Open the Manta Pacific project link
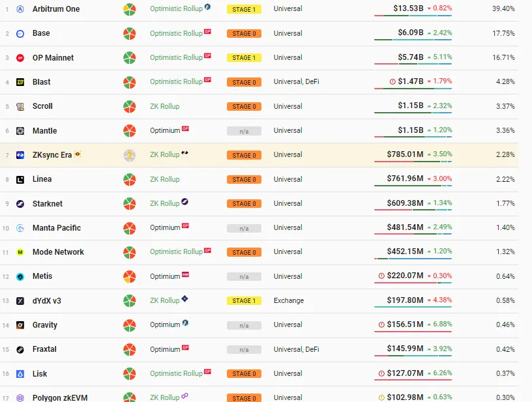Screen dimensions: 532x402 coord(57,228)
